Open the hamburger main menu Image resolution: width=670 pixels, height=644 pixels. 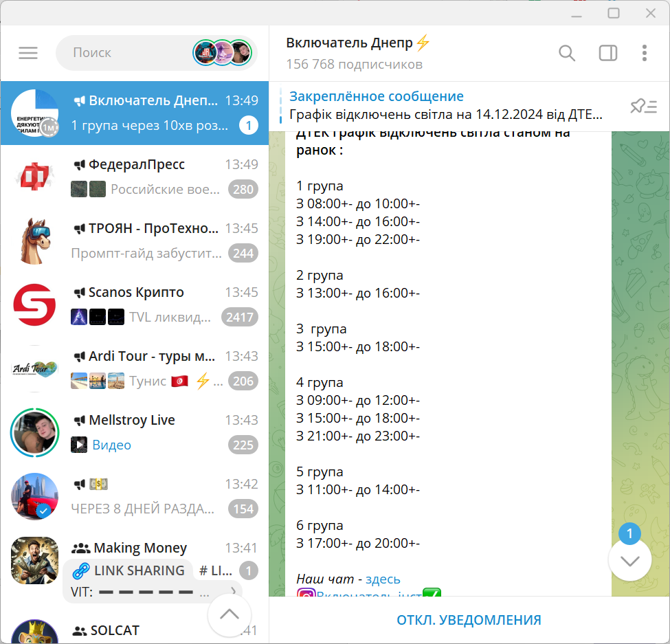click(28, 53)
